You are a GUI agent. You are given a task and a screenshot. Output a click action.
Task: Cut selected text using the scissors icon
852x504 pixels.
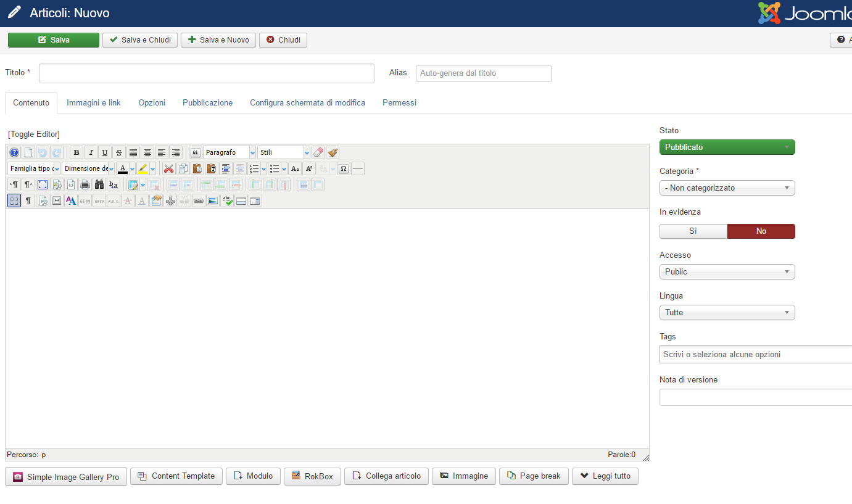[168, 168]
